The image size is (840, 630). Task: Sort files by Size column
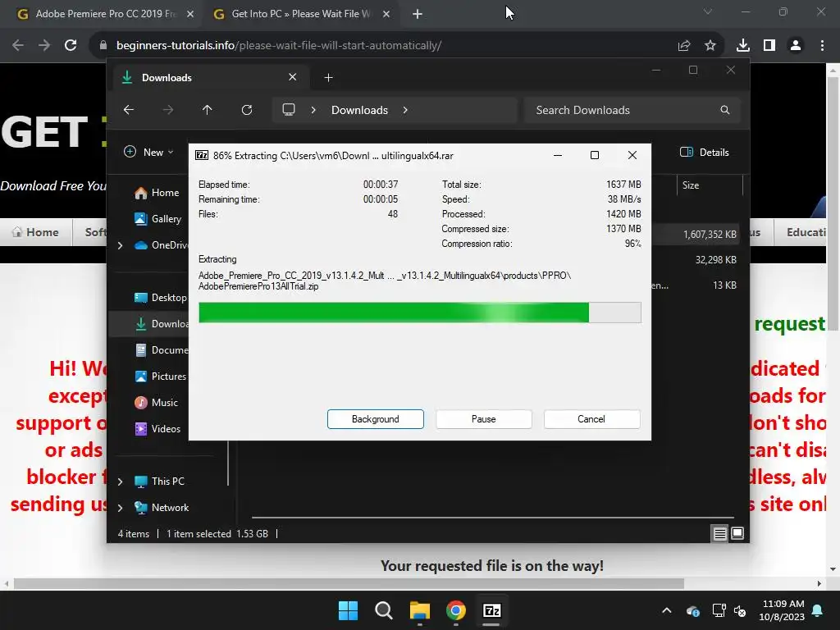(710, 185)
